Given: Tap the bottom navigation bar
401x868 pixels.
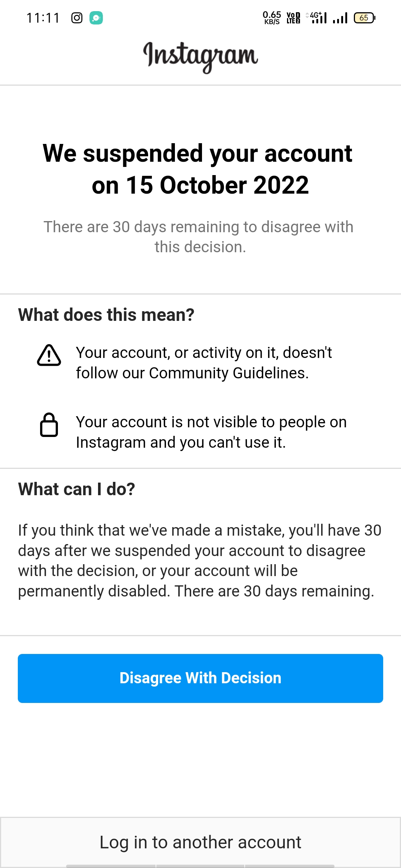Looking at the screenshot, I should tap(200, 864).
